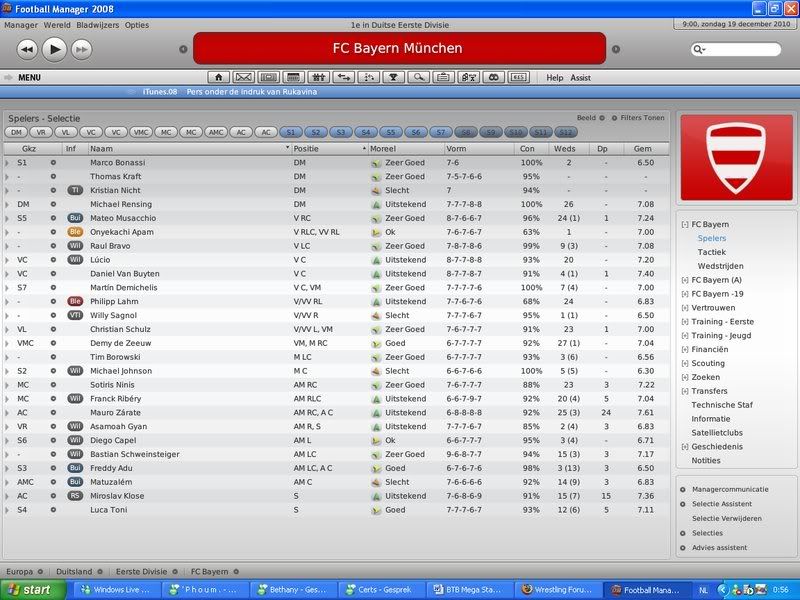Open the home screen toolbar icon
Screen dimensions: 800x600
[x=218, y=78]
